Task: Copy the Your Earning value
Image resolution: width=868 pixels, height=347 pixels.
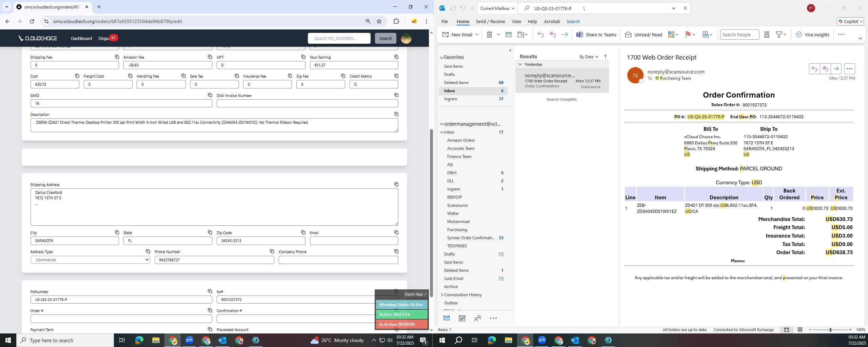Action: tap(396, 57)
